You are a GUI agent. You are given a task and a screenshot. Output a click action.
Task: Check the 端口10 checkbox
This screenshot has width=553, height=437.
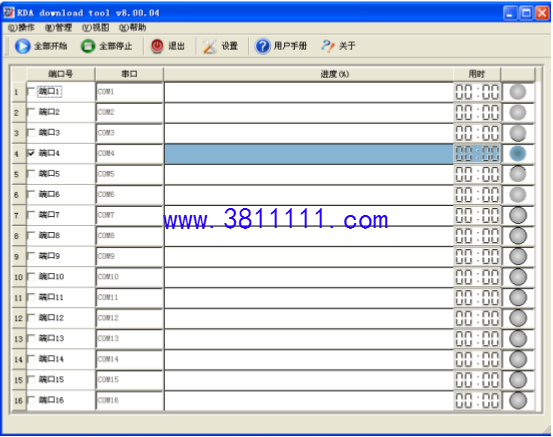coord(31,277)
